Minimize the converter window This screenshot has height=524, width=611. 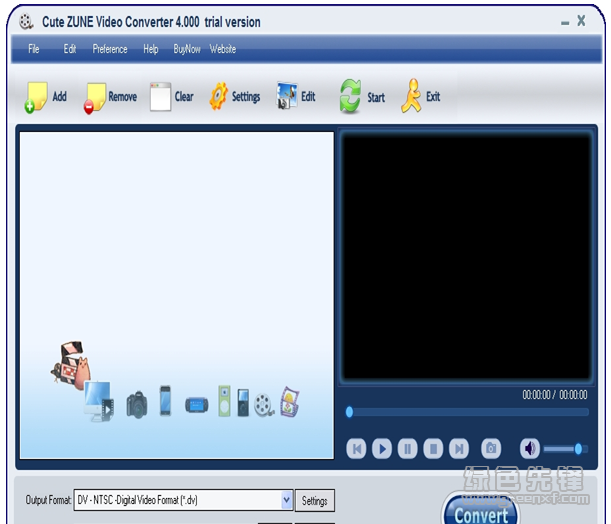click(x=565, y=23)
